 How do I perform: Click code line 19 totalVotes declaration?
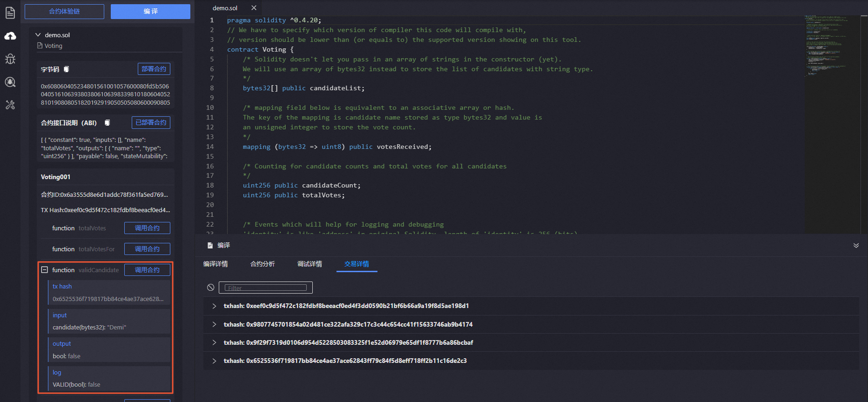[294, 195]
